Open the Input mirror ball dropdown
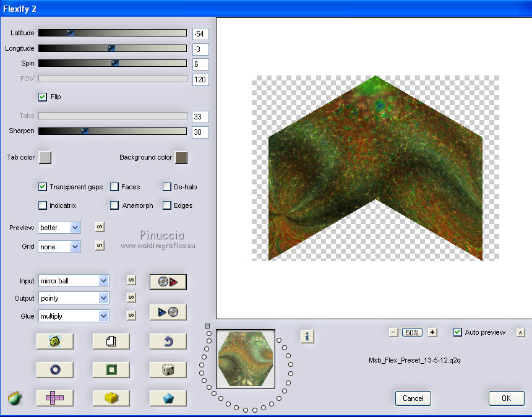532x417 pixels. pos(74,281)
